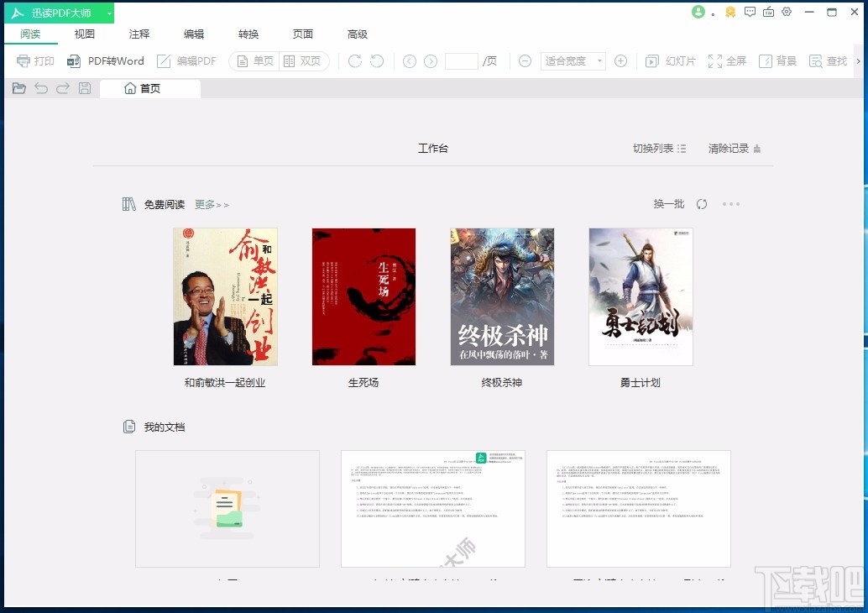This screenshot has width=868, height=613.
Task: Click the Print icon in the toolbar
Action: pos(24,61)
